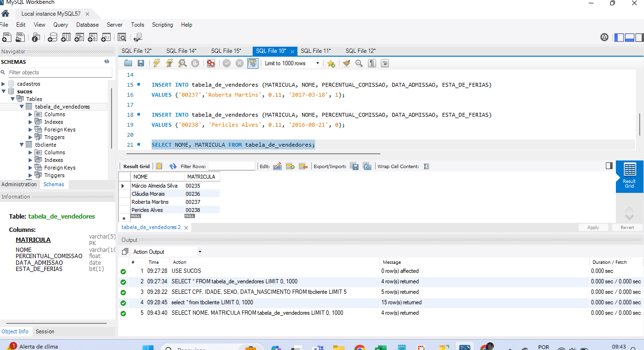Switch to SQL File 14* tab

click(x=181, y=51)
